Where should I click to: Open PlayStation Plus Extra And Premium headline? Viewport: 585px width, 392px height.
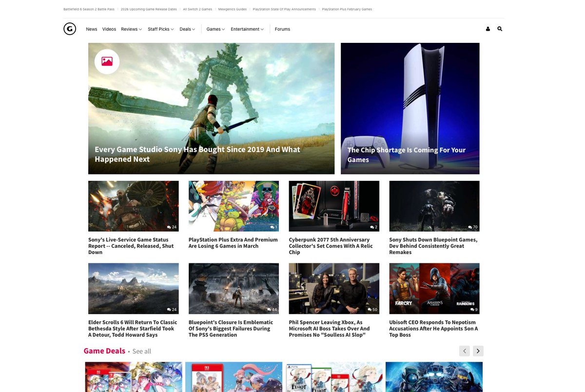coord(233,243)
